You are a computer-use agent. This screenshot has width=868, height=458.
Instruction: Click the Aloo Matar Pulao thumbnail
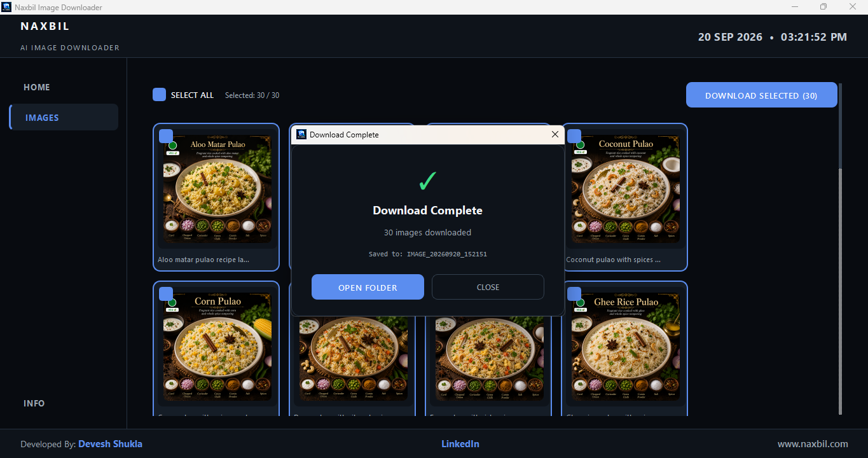pos(217,188)
